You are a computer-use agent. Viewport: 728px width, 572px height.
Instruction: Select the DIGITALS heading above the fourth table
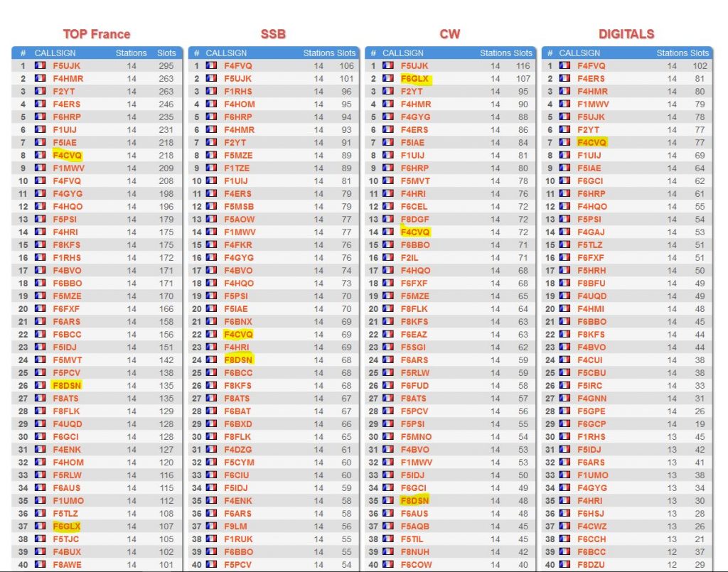[626, 34]
